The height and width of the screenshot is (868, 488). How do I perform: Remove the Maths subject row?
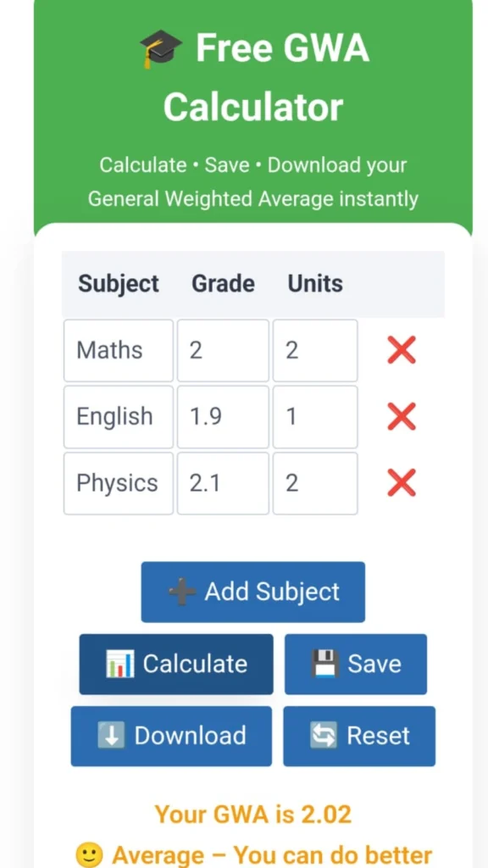(x=401, y=350)
